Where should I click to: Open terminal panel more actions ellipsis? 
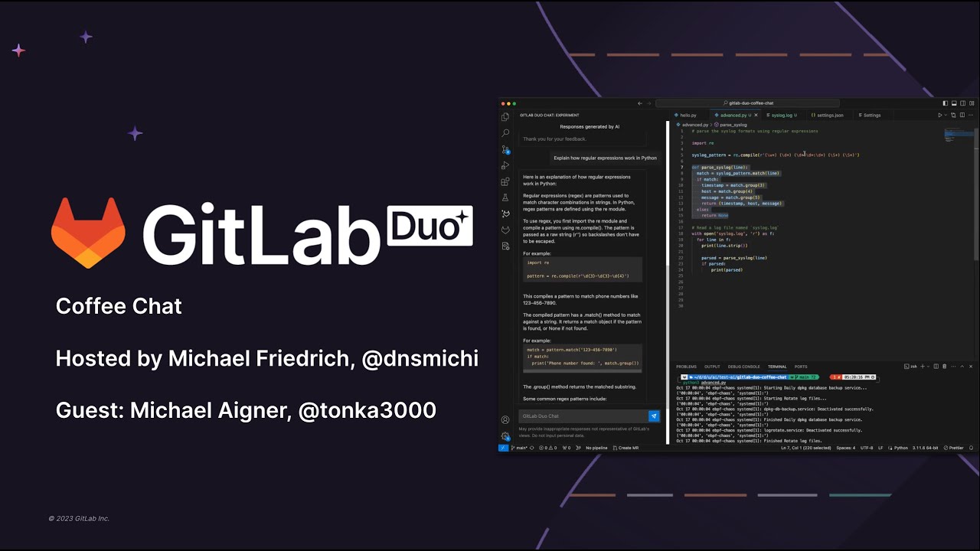[x=953, y=367]
